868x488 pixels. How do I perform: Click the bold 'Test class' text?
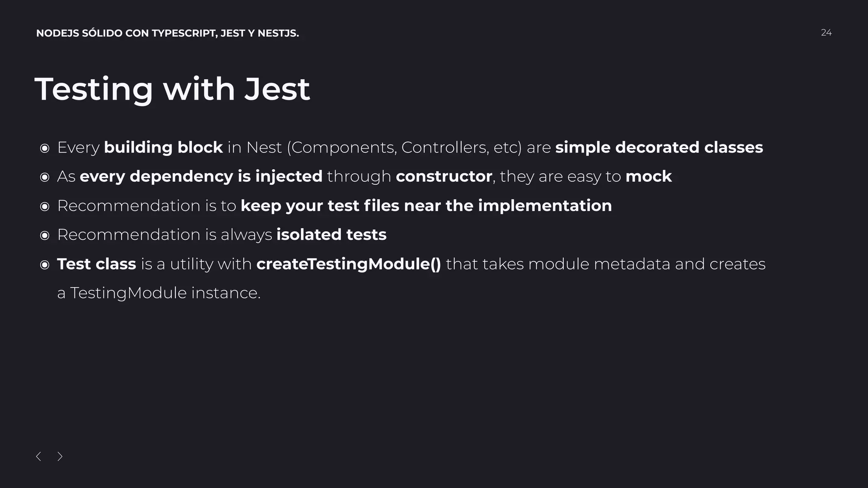pos(97,264)
